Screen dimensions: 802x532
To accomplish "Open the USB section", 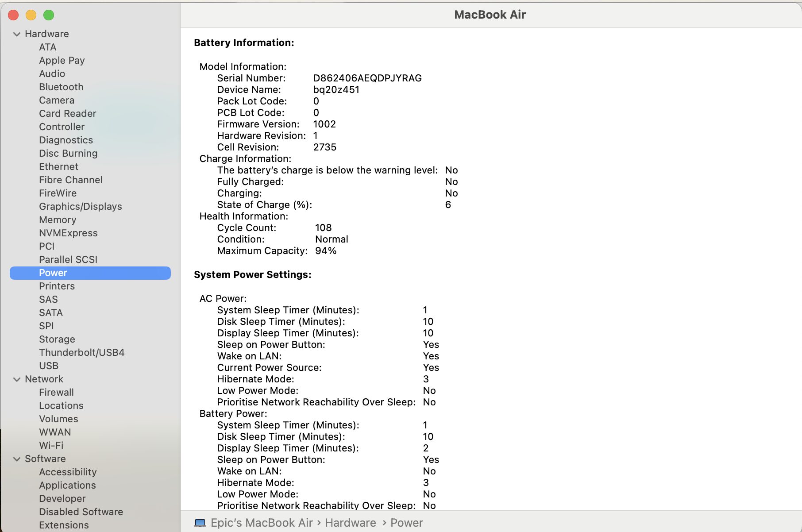I will (x=49, y=366).
